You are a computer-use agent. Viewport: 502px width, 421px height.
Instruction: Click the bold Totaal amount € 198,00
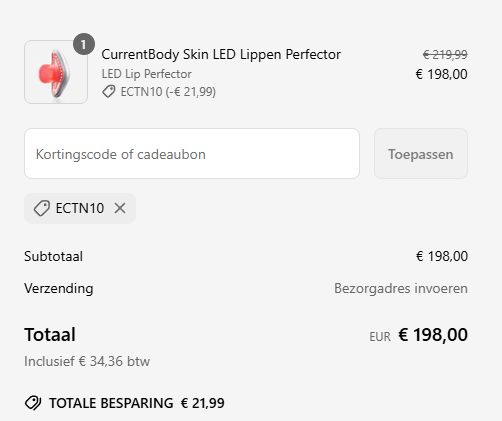433,335
